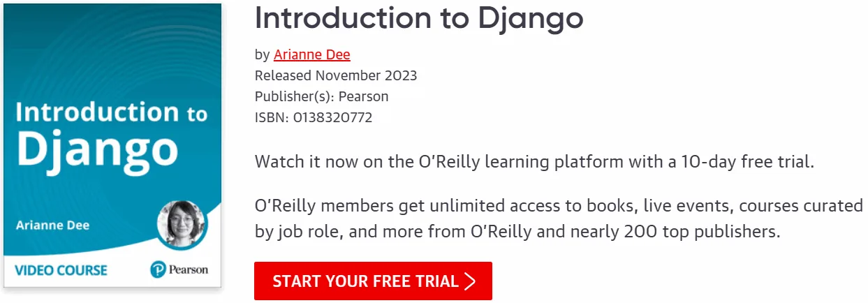The height and width of the screenshot is (303, 868).
Task: Click the word Django in the page heading
Action: tap(531, 20)
